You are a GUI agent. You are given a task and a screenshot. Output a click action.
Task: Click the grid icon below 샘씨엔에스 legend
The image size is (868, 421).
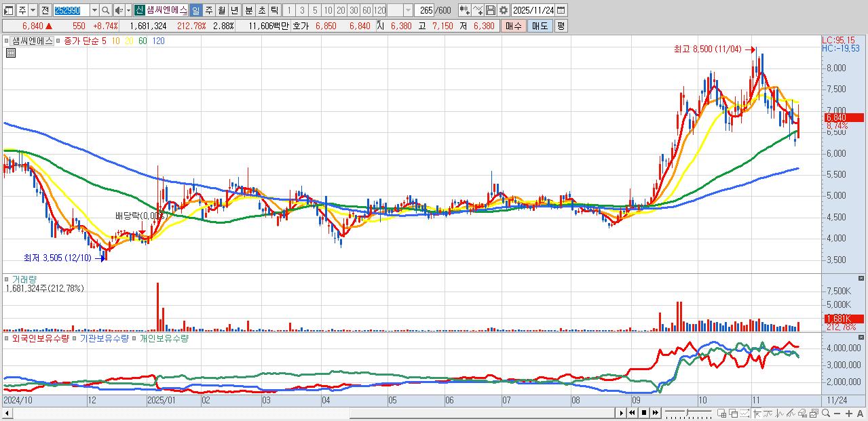(11, 54)
